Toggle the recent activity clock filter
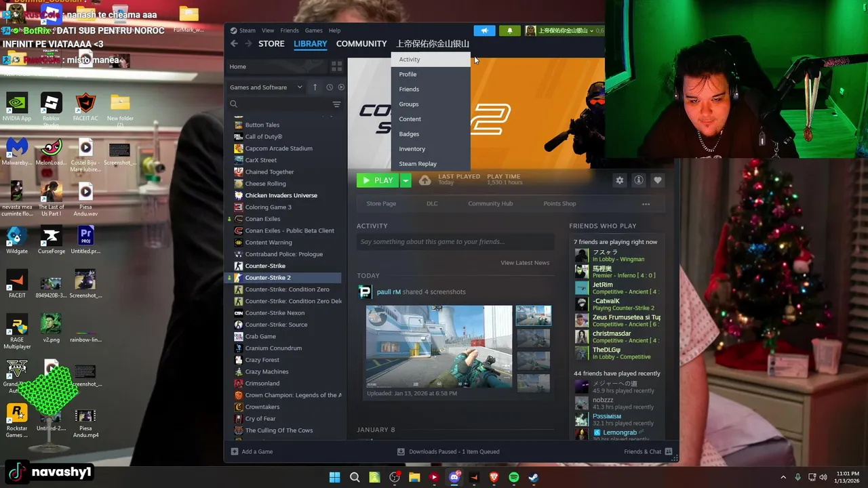Screen dimensions: 868x488 [x=330, y=87]
